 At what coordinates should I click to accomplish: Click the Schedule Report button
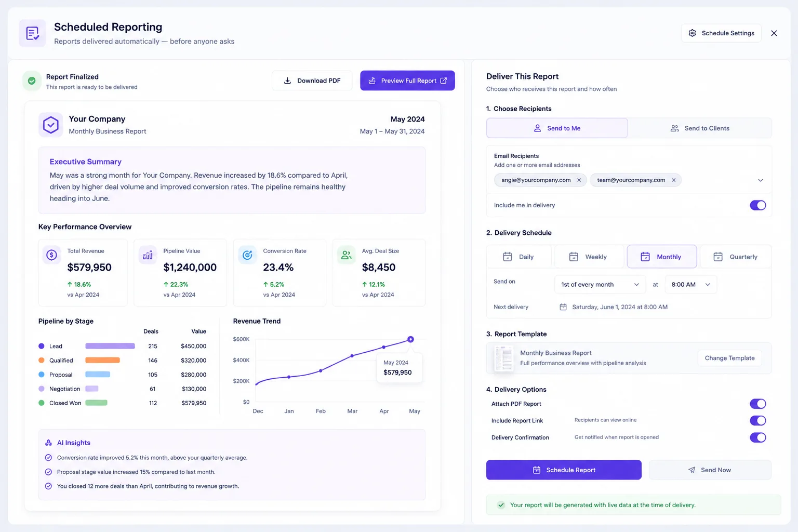tap(564, 470)
